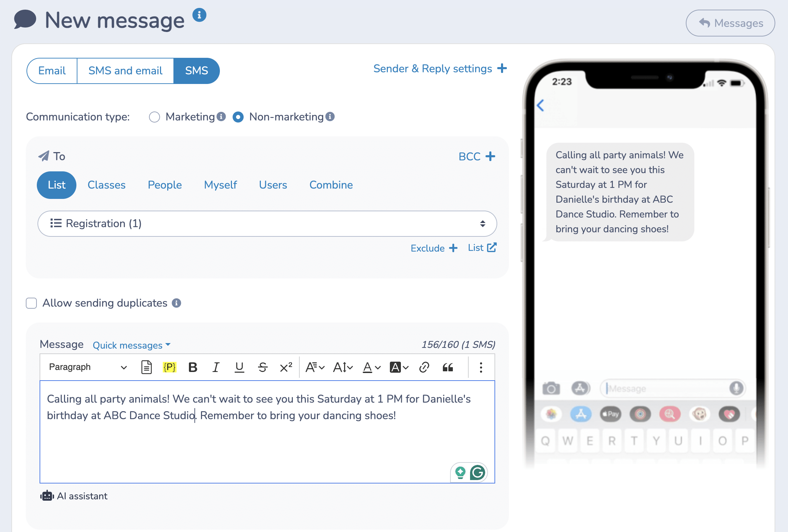Toggle underline formatting
This screenshot has height=532, width=788.
239,367
